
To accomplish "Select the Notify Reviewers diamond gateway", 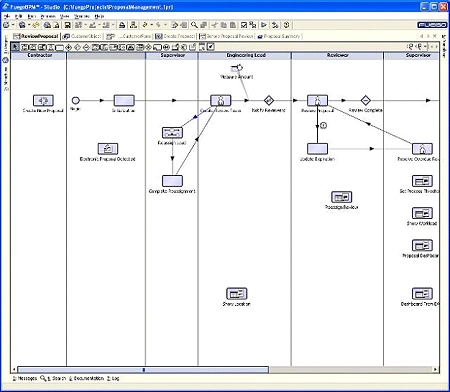I will coord(269,100).
